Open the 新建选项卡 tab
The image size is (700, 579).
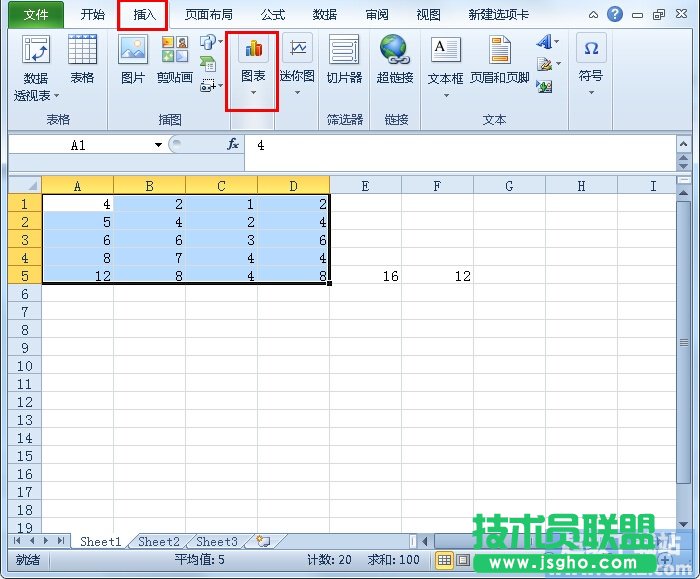(499, 15)
